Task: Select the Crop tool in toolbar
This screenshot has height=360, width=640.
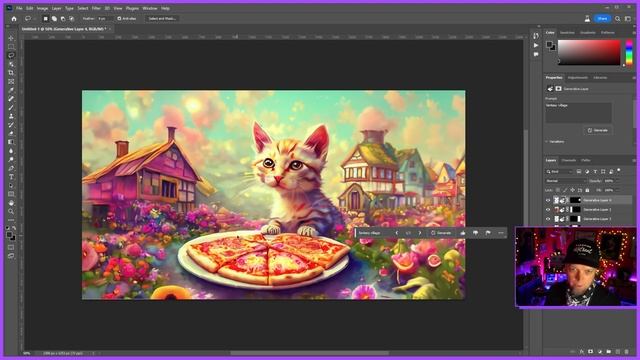Action: coord(11,73)
